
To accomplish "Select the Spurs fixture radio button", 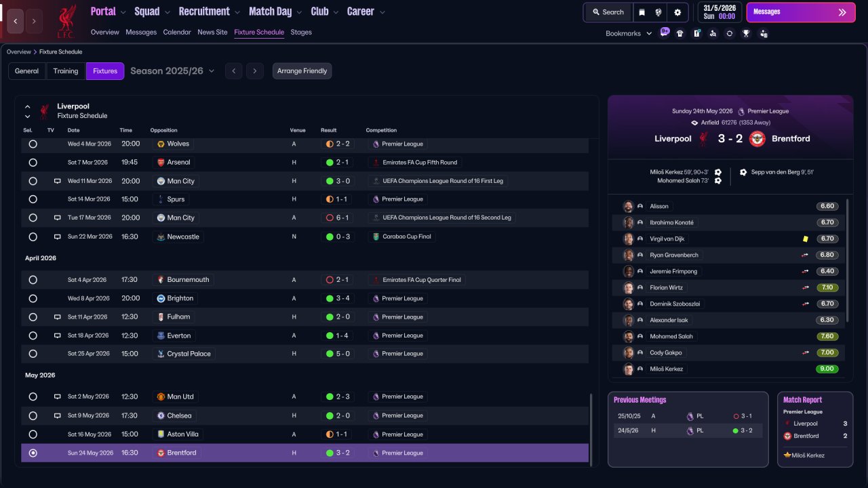I will 33,199.
